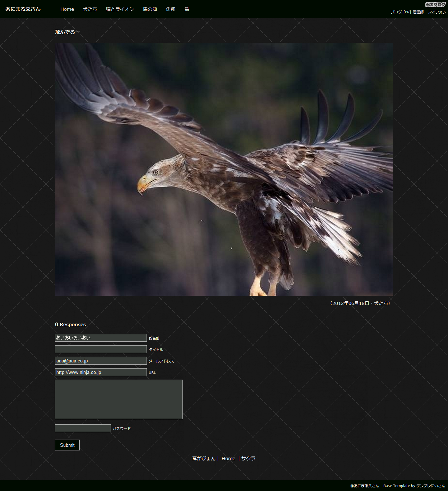Click the footer ©あにまる父さん link

pos(365,486)
